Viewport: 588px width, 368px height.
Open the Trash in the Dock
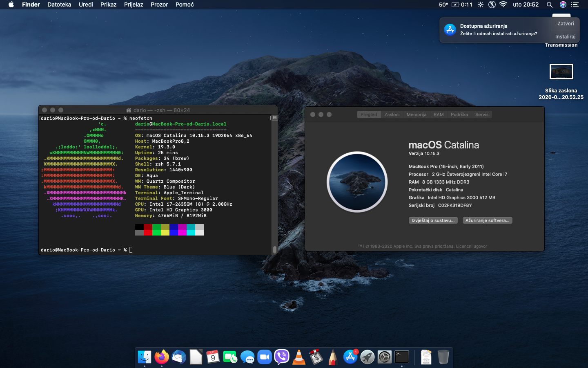[443, 357]
